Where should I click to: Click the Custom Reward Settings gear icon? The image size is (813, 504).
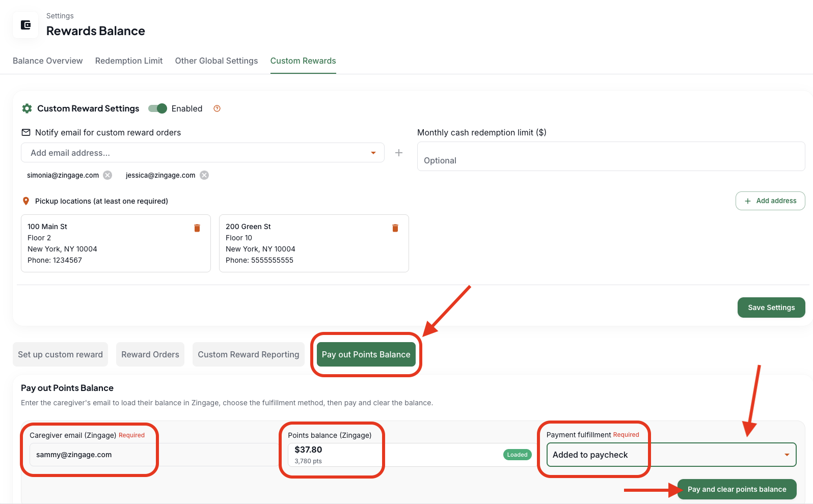(27, 108)
